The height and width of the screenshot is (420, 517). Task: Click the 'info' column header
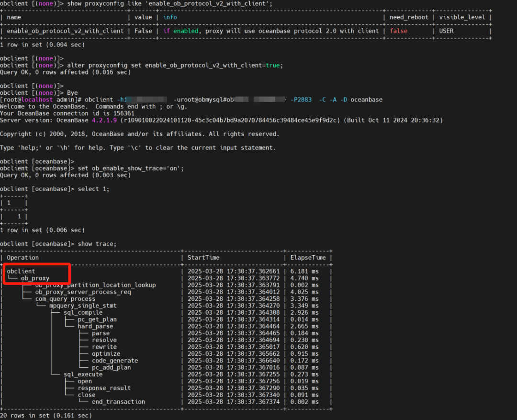[x=170, y=17]
